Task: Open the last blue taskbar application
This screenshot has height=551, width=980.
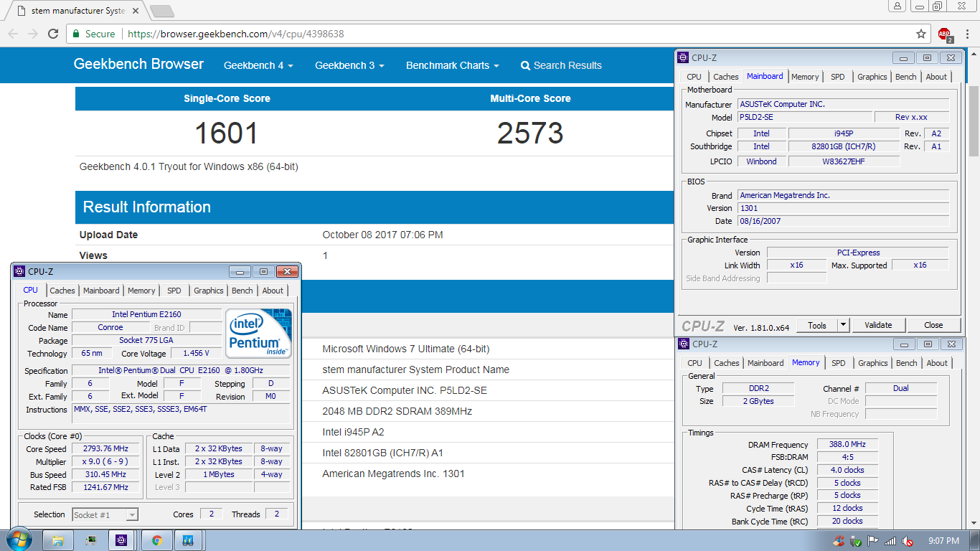Action: pos(188,540)
